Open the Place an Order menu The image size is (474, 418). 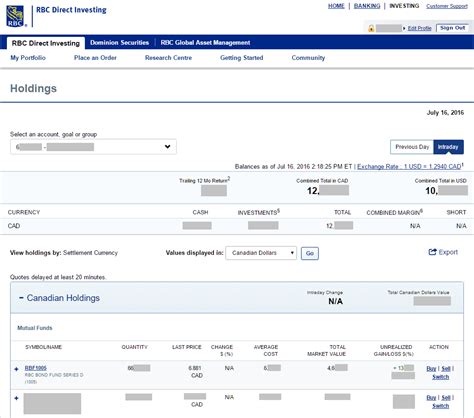[x=95, y=58]
